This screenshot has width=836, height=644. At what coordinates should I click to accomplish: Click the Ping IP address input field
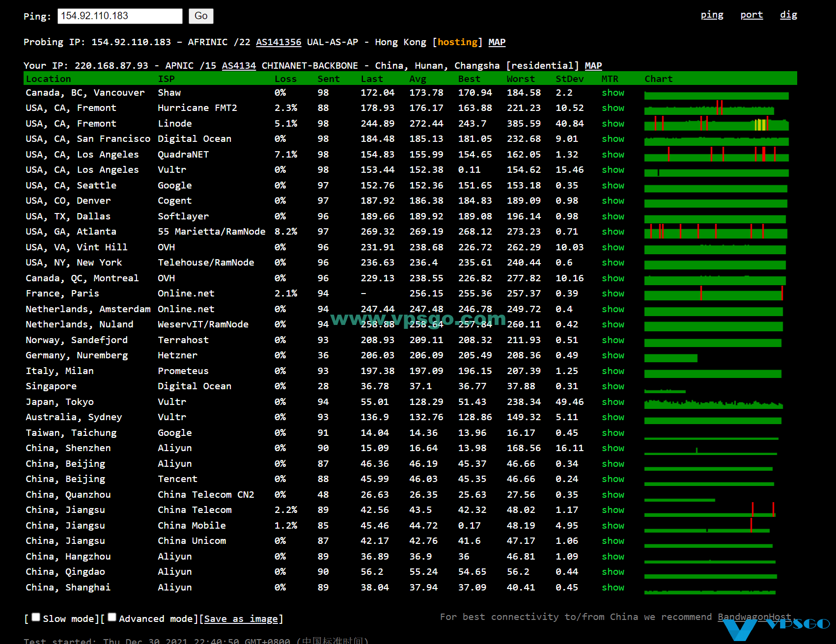tap(120, 16)
